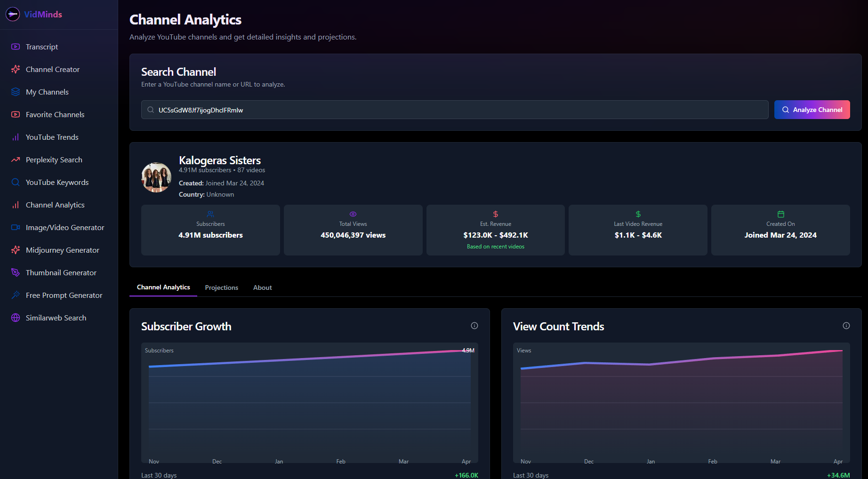Screen dimensions: 868x479
Task: Click the Channel Analytics sidebar chart icon
Action: tap(16, 205)
